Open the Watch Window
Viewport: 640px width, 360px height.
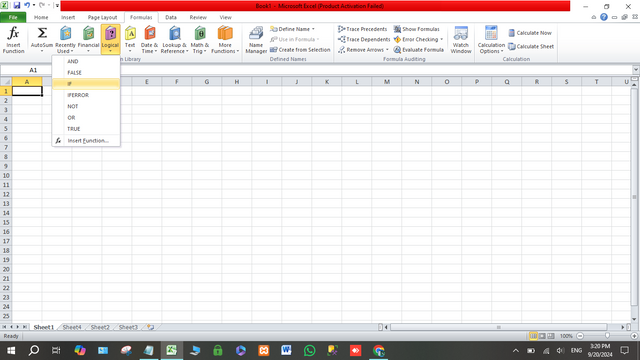(461, 40)
